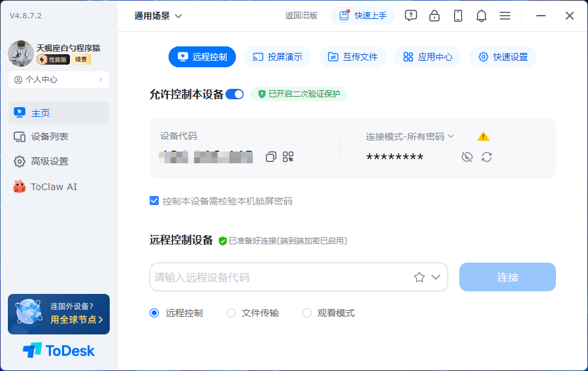The width and height of the screenshot is (588, 371).
Task: Click the ToDesk logo
Action: pos(59,350)
